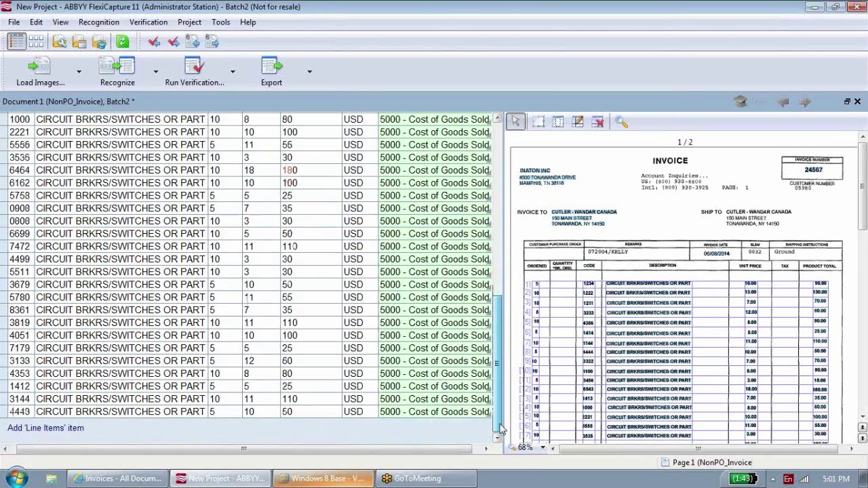Select the edit table region tool
Viewport: 868px width, 488px height.
(578, 122)
